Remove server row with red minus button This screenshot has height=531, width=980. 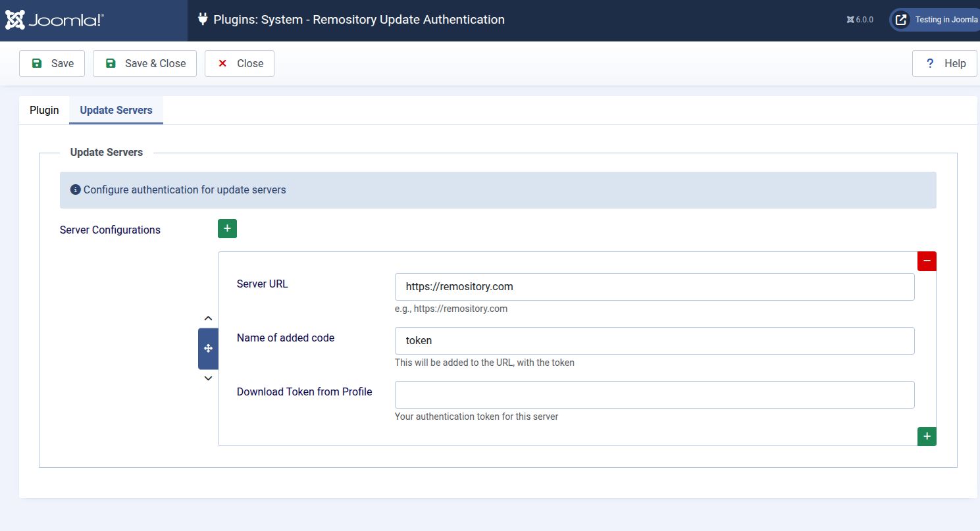[x=927, y=261]
